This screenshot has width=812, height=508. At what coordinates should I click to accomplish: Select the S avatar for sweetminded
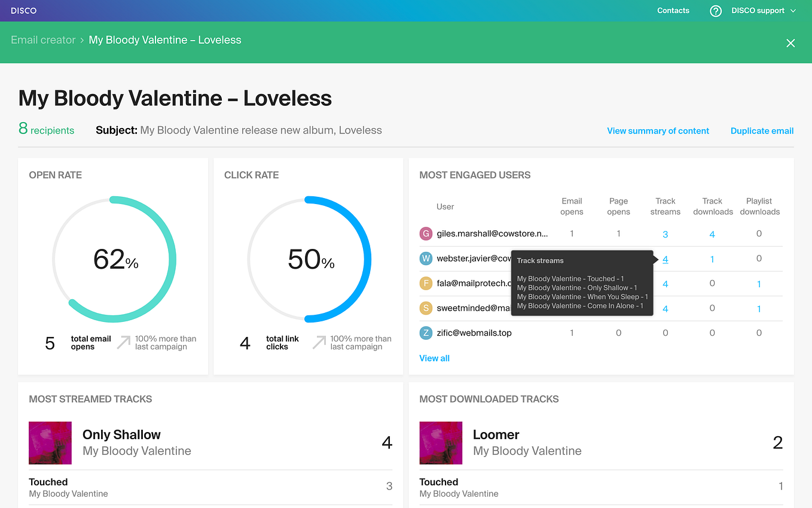point(426,308)
